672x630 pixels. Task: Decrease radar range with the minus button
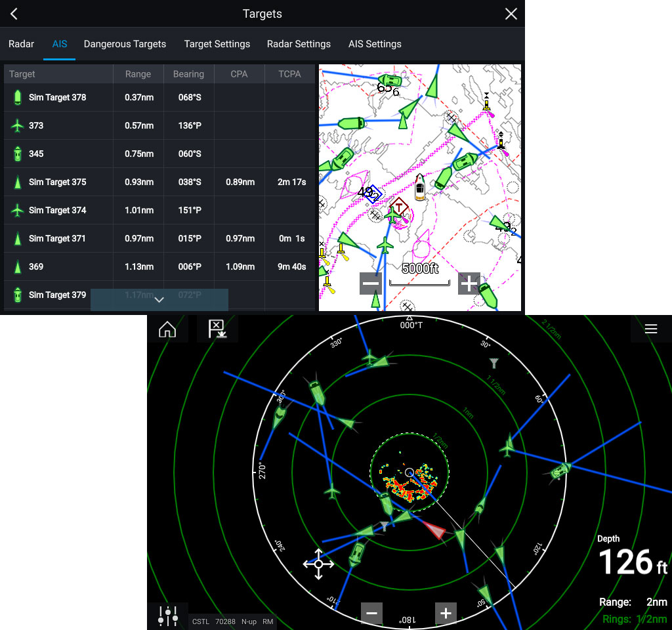(371, 614)
